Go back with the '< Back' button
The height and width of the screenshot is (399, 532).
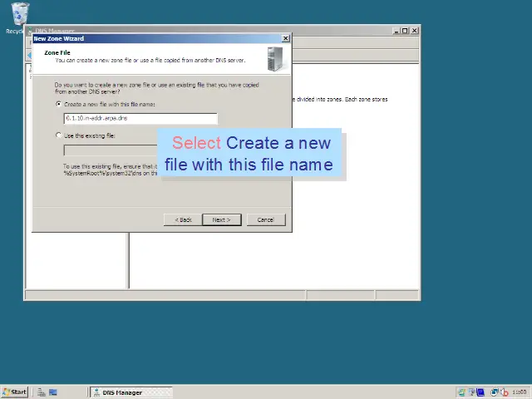tap(183, 219)
